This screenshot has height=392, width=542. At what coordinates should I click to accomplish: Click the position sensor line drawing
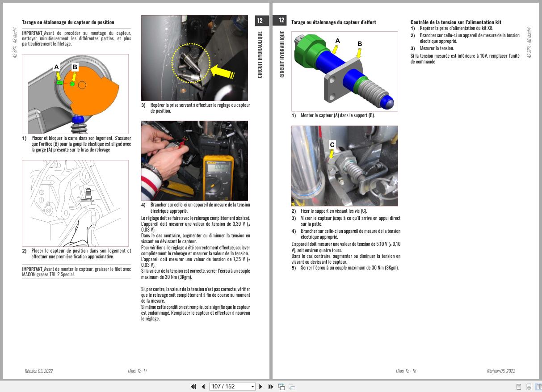coord(75,203)
